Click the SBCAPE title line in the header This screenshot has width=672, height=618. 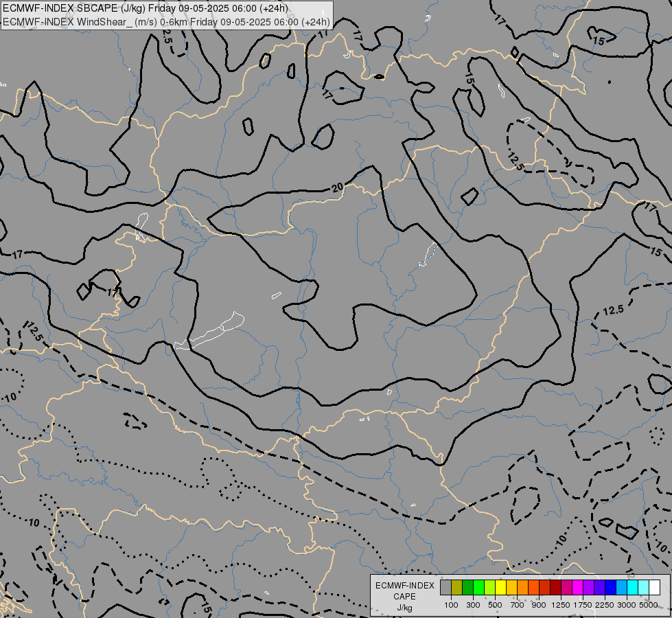146,8
